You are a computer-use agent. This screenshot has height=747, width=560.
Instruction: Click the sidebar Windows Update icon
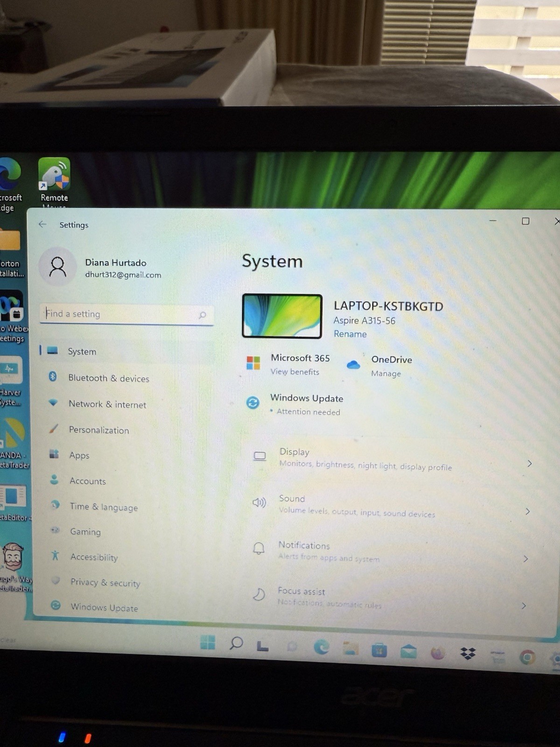tap(56, 605)
